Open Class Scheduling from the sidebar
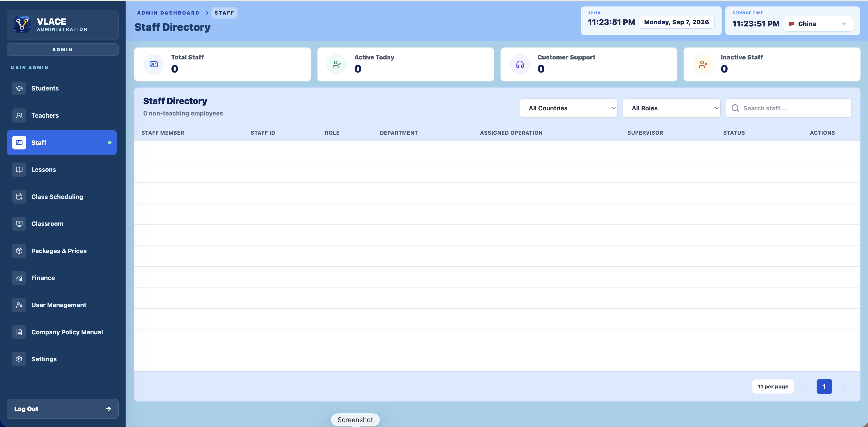Screen dimensions: 868x427 (x=62, y=197)
